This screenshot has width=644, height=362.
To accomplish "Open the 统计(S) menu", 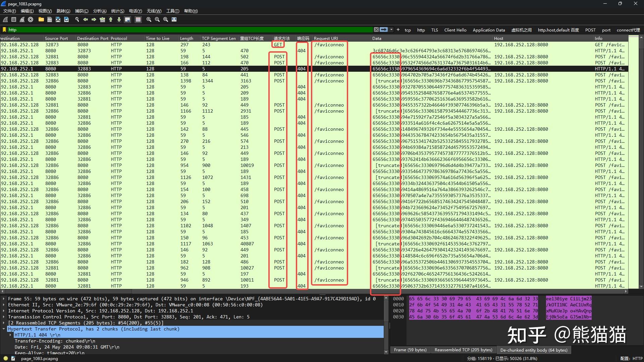I will [x=117, y=11].
